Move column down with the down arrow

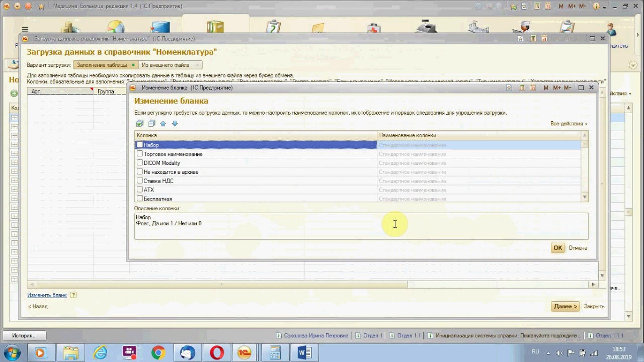pos(175,124)
